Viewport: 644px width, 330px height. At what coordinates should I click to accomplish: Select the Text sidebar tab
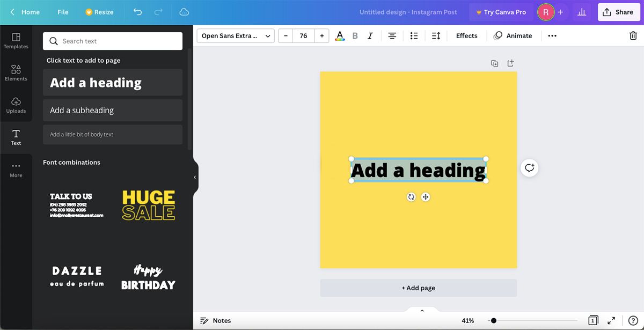tap(16, 137)
